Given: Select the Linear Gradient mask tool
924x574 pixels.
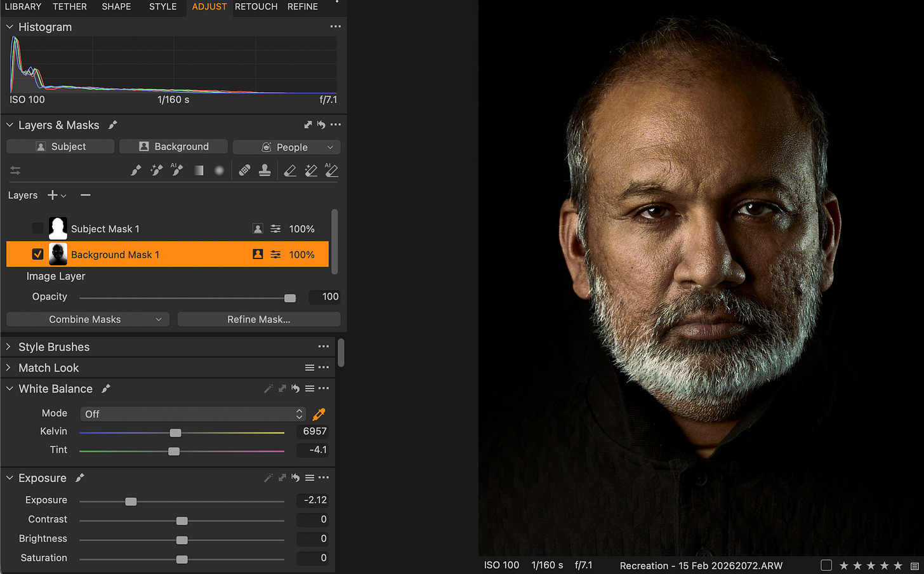Looking at the screenshot, I should tap(199, 170).
